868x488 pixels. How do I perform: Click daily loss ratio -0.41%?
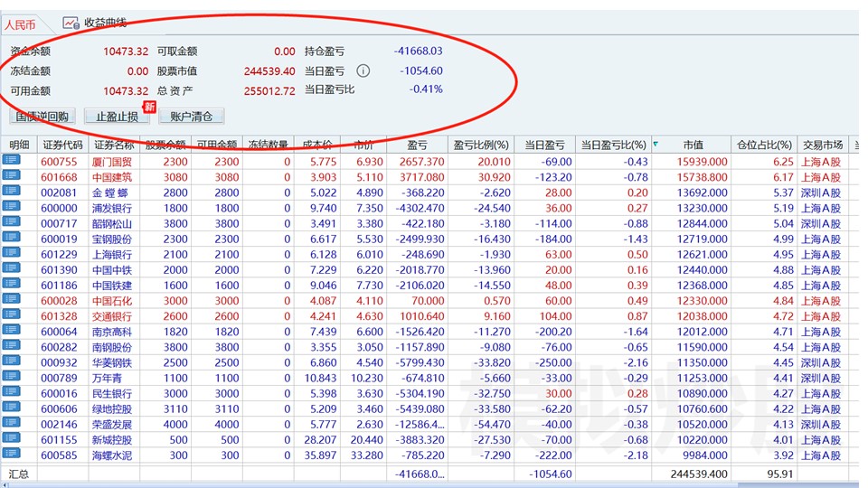[426, 89]
